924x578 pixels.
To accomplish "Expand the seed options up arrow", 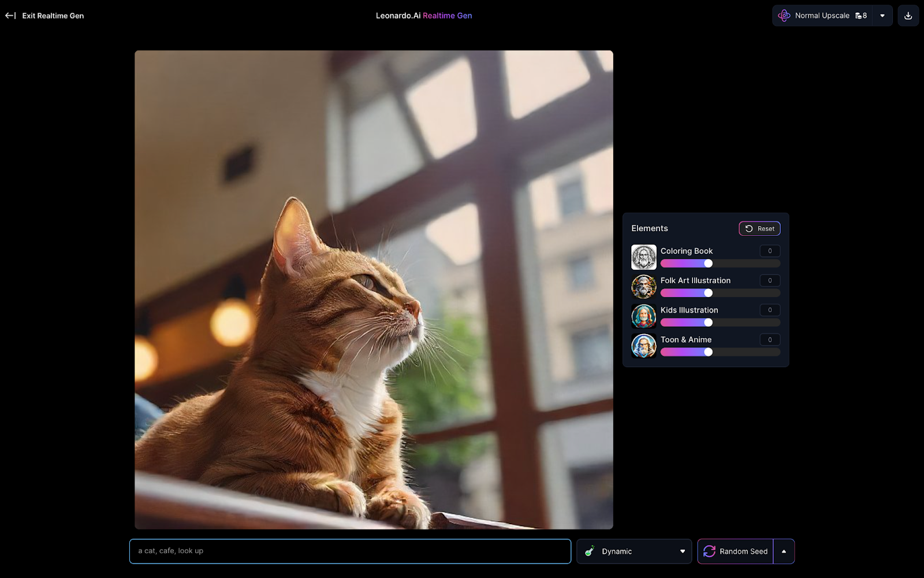I will coord(784,551).
